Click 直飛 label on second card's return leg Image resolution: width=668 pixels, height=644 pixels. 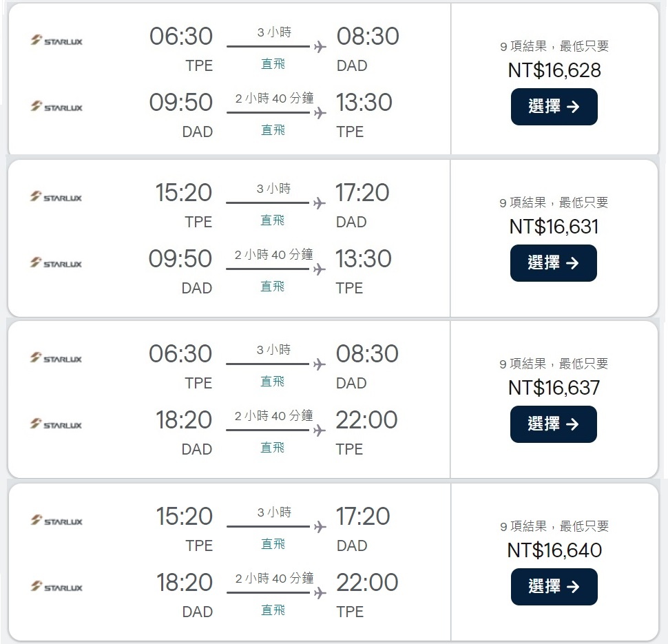[273, 287]
